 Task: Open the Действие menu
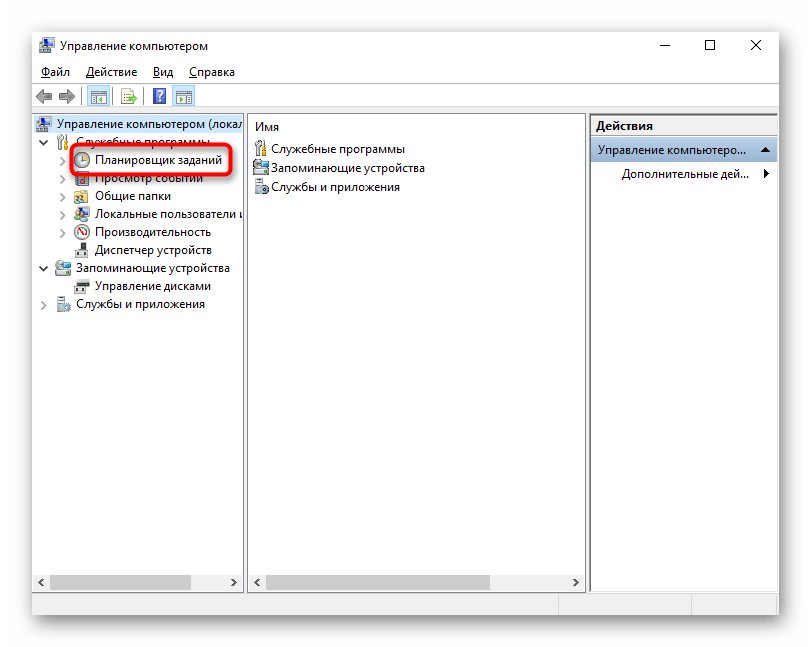[x=111, y=72]
